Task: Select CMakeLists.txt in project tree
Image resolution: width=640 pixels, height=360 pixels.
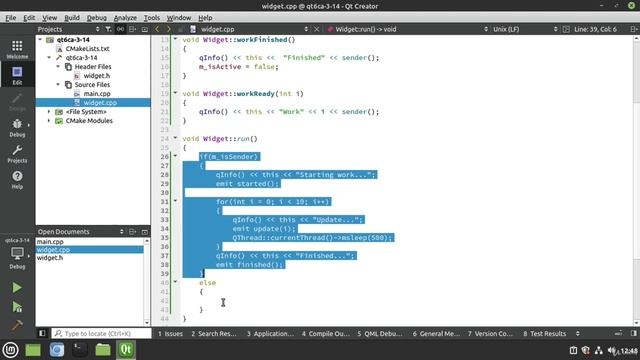Action: tap(87, 49)
